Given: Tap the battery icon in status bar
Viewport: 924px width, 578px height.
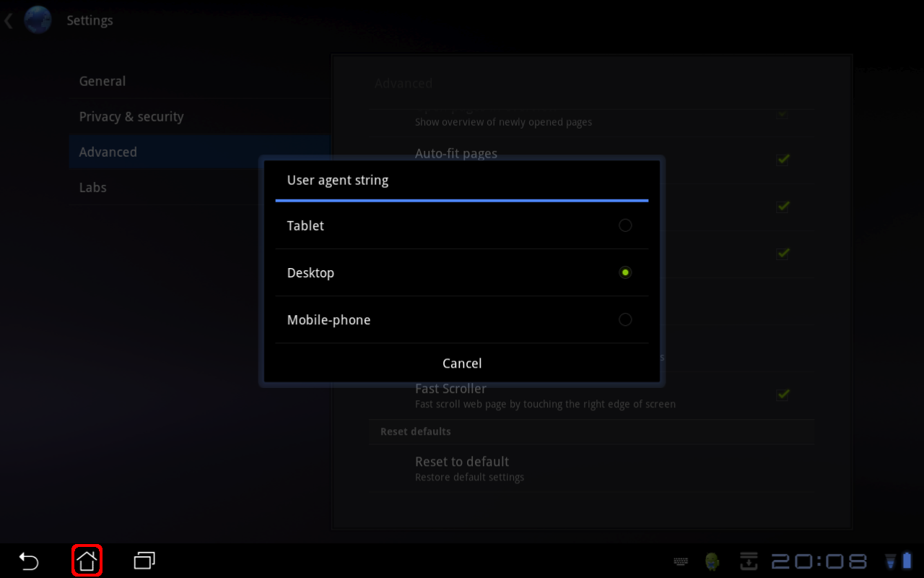Looking at the screenshot, I should pyautogui.click(x=907, y=561).
